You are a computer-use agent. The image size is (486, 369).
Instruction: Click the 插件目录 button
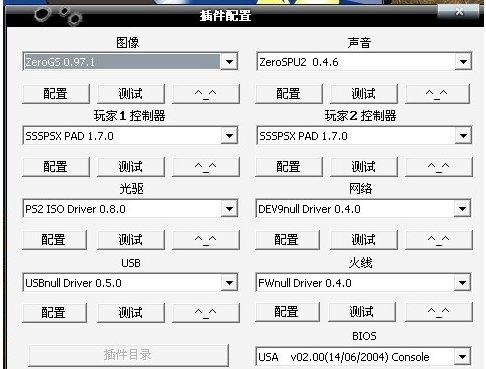point(128,355)
